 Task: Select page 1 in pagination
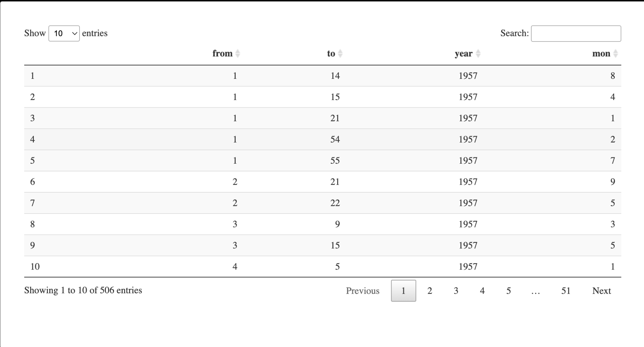coord(403,291)
